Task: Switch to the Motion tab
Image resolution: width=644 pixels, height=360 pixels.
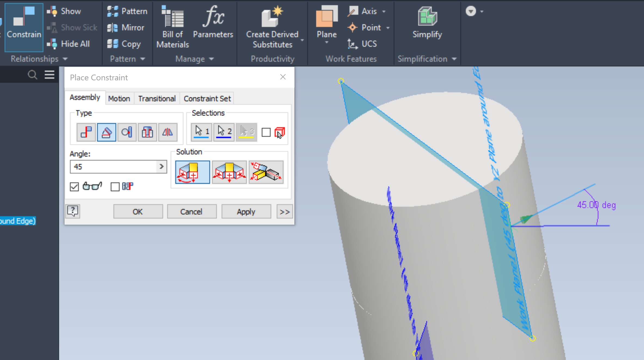Action: point(119,99)
